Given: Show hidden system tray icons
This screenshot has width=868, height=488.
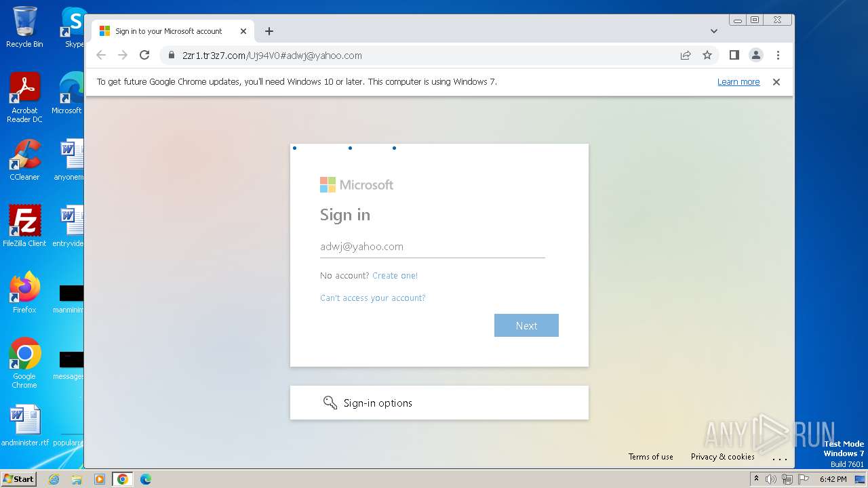Looking at the screenshot, I should pos(756,479).
